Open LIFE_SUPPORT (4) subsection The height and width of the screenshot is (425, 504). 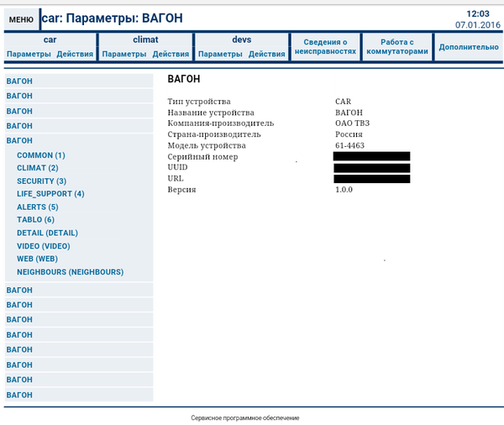[50, 194]
